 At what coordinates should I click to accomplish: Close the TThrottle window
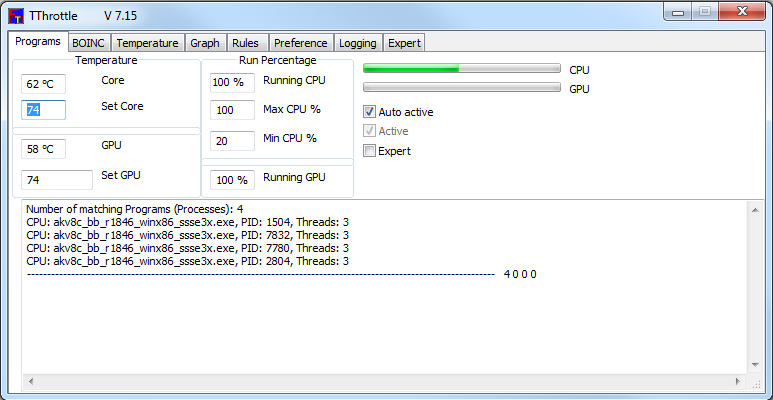(742, 12)
